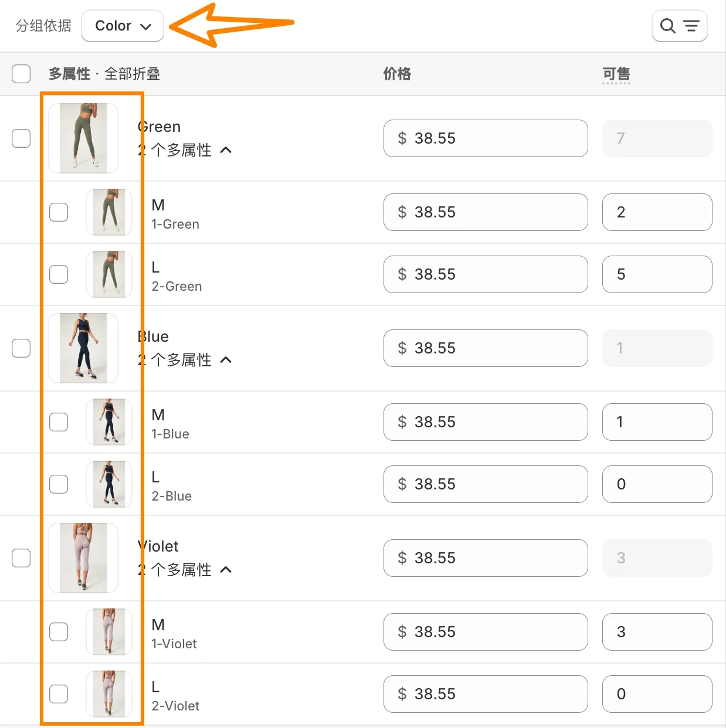This screenshot has width=726, height=728.
Task: Collapse the Blue variant group chevron
Action: pos(226,360)
